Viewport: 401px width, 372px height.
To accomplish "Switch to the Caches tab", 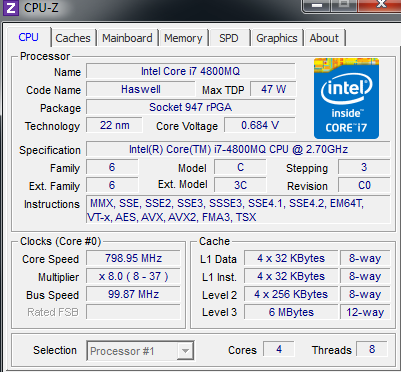I will [x=73, y=38].
